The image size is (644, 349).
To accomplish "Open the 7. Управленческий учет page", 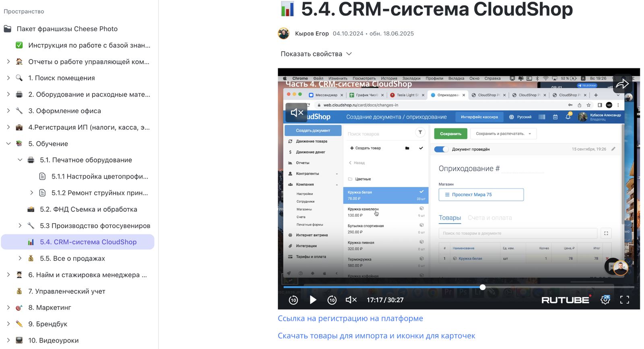I will click(67, 291).
